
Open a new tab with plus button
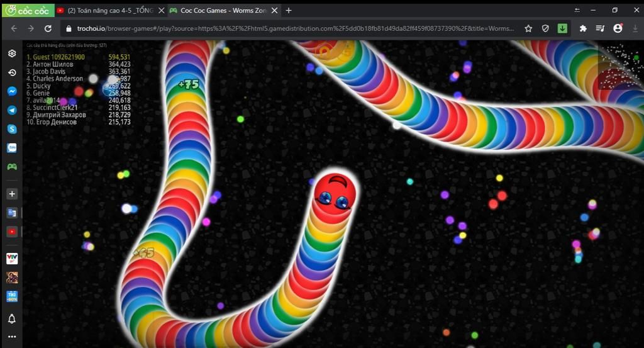click(x=289, y=11)
